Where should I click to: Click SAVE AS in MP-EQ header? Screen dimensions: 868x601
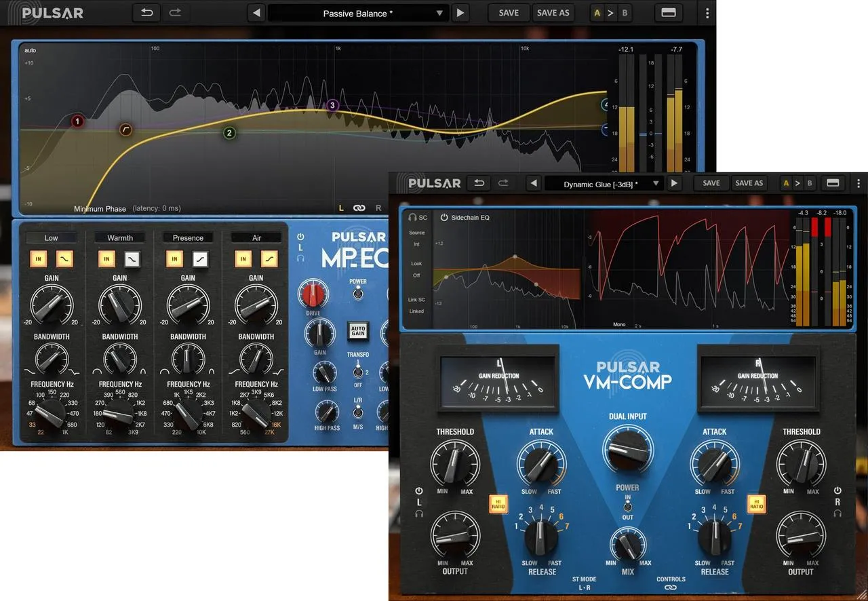553,13
